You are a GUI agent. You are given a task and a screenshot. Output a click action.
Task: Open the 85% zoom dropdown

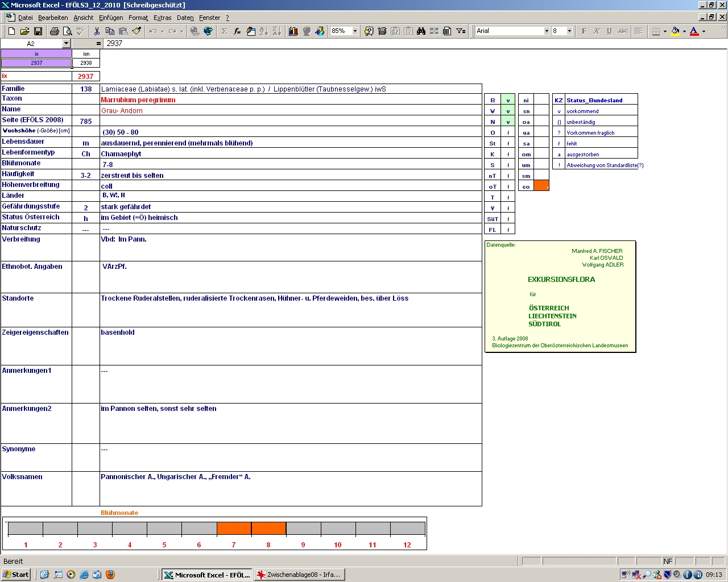pyautogui.click(x=355, y=31)
